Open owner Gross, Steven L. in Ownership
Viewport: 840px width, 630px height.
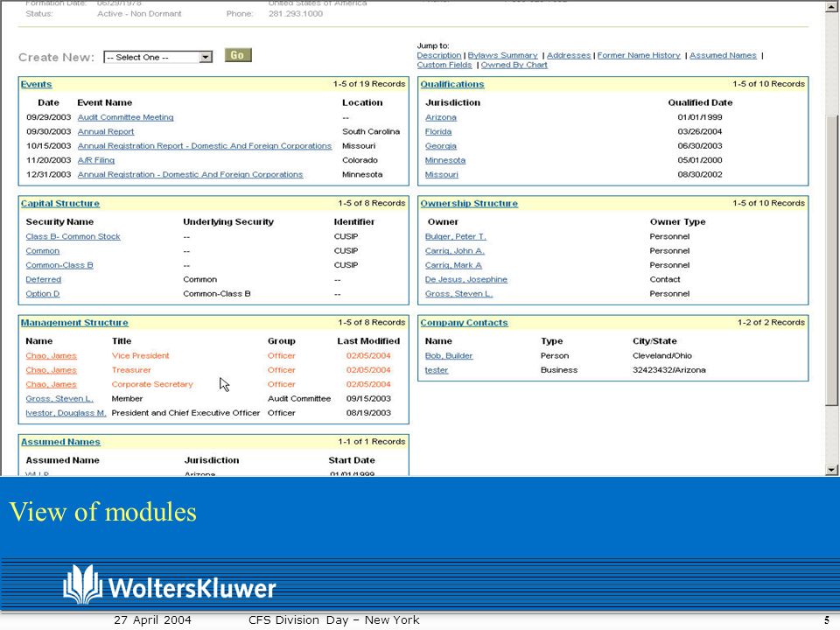pyautogui.click(x=458, y=294)
